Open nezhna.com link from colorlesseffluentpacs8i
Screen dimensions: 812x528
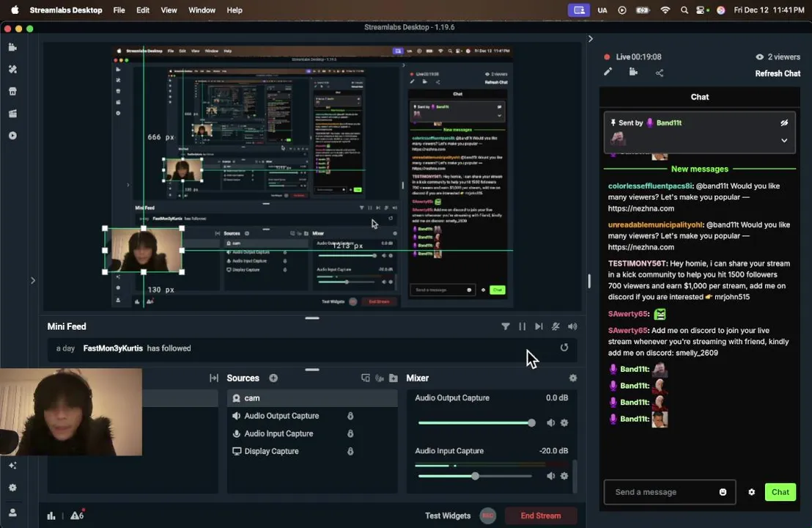641,208
